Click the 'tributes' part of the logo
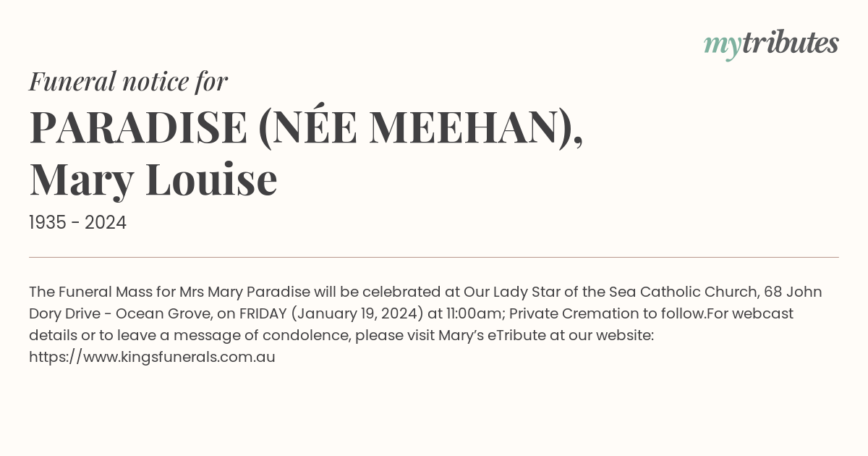 (790, 43)
